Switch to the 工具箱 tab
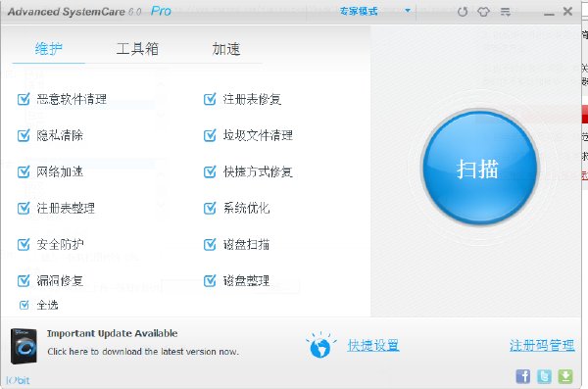 [x=137, y=49]
